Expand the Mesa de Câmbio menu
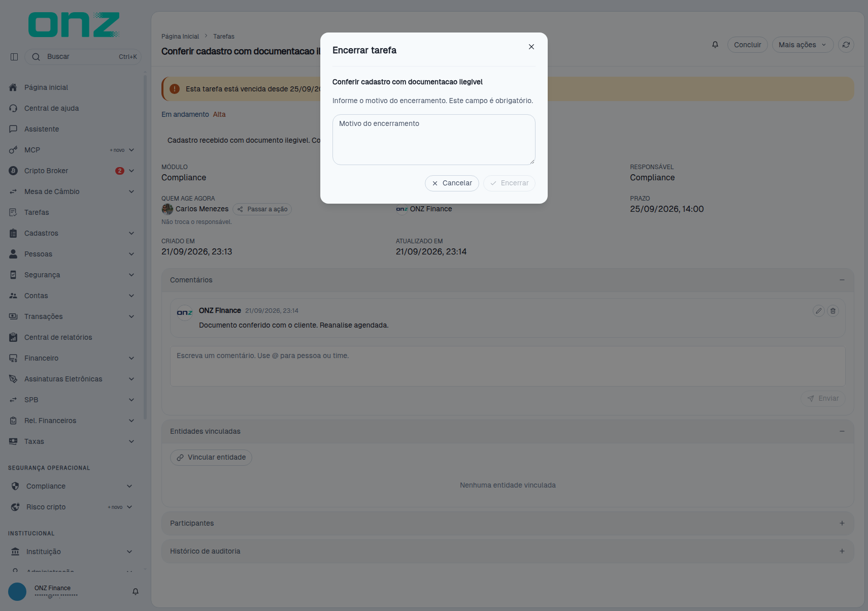Image resolution: width=868 pixels, height=611 pixels. 131,191
